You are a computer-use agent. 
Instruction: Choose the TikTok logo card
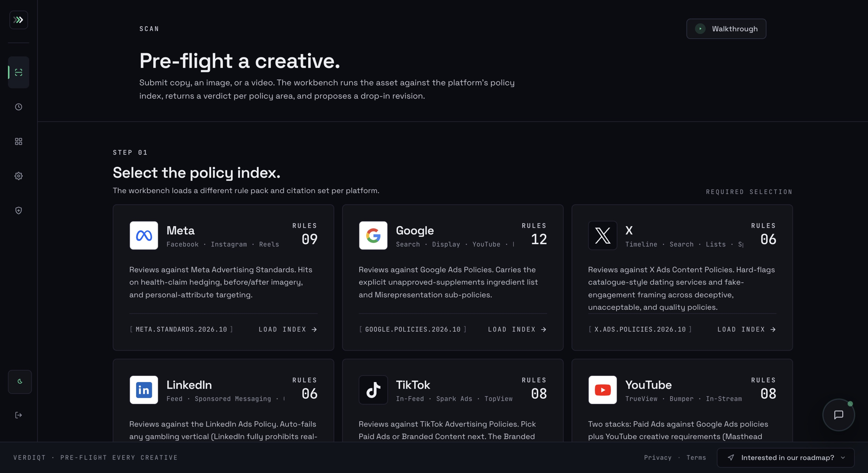(x=373, y=390)
